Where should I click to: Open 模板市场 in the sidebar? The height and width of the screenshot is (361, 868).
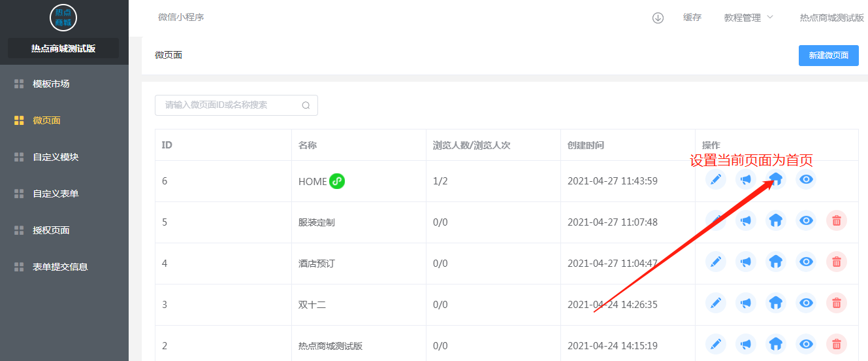pyautogui.click(x=51, y=84)
